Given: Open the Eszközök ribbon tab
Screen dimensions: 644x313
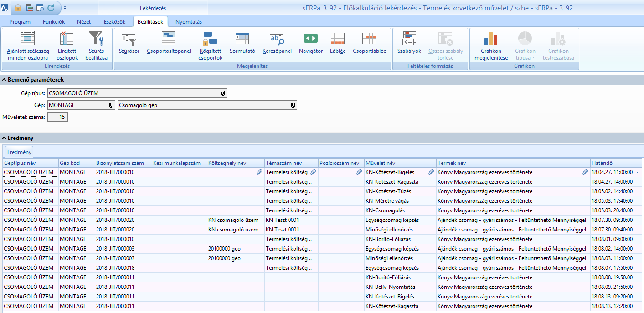Looking at the screenshot, I should [114, 22].
